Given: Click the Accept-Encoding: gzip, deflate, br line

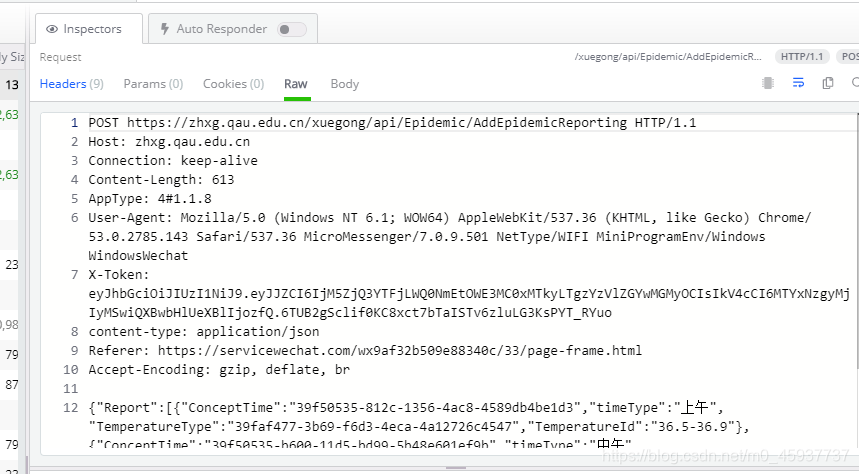Looking at the screenshot, I should pos(219,369).
